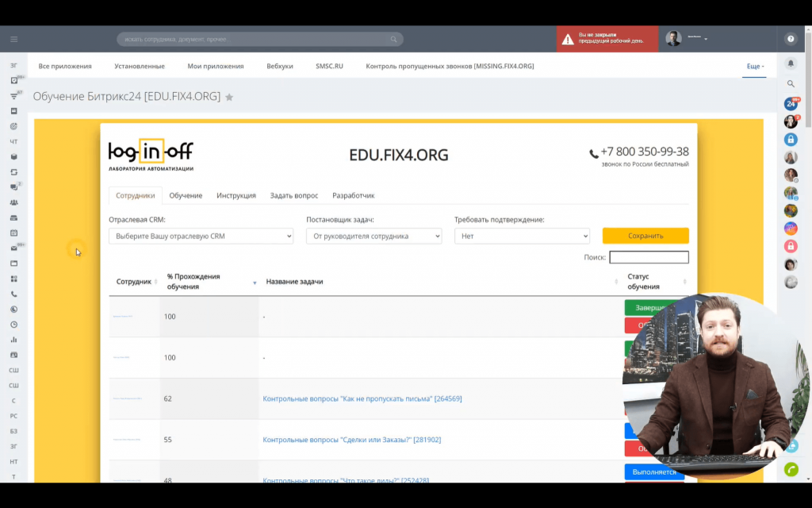Viewport: 812px width, 508px height.
Task: Click the blue Выполняется status button
Action: pos(654,471)
